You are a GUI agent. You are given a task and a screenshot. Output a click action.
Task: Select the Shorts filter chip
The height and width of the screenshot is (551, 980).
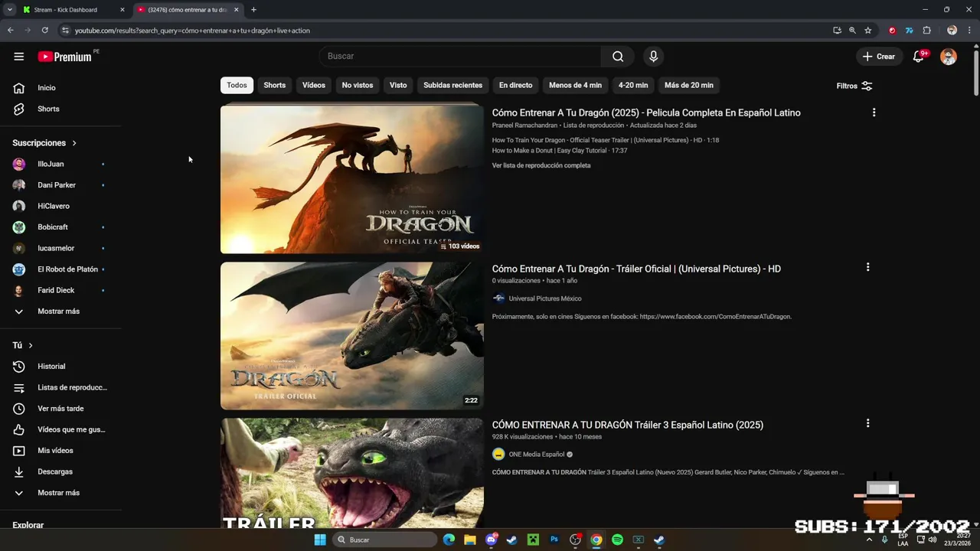[x=274, y=85]
